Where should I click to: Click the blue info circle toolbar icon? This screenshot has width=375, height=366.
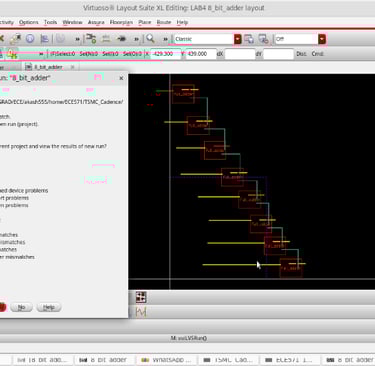click(30, 39)
